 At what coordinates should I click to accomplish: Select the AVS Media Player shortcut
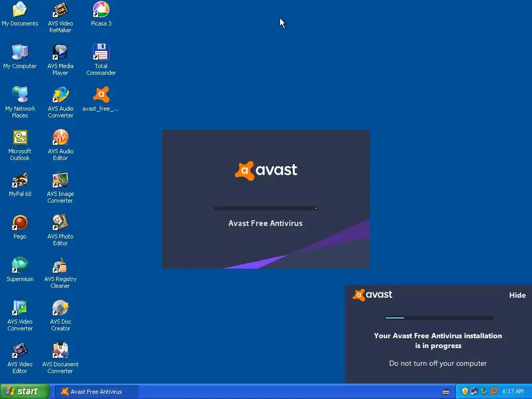[x=60, y=60]
